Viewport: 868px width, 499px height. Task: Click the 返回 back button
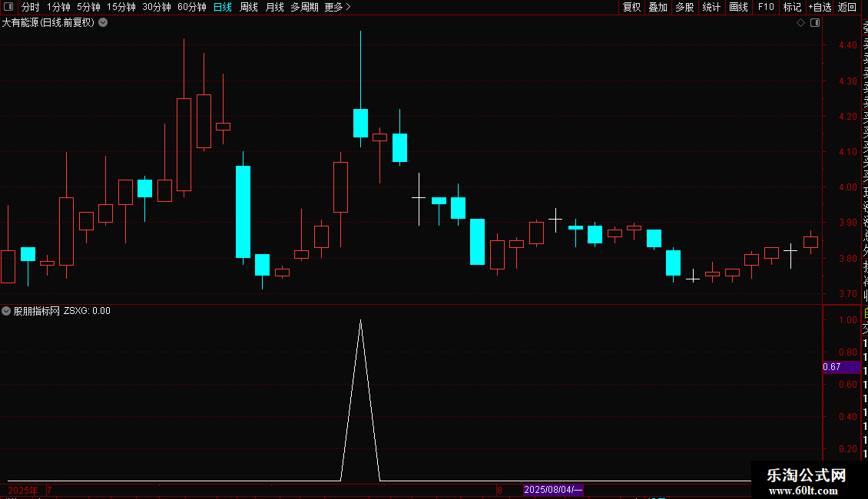point(847,7)
